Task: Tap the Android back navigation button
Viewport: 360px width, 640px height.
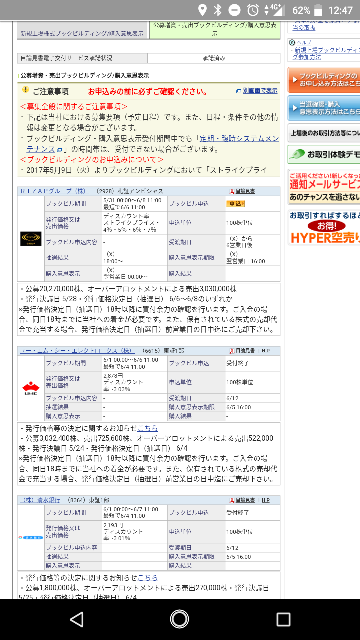Action: pos(76,619)
